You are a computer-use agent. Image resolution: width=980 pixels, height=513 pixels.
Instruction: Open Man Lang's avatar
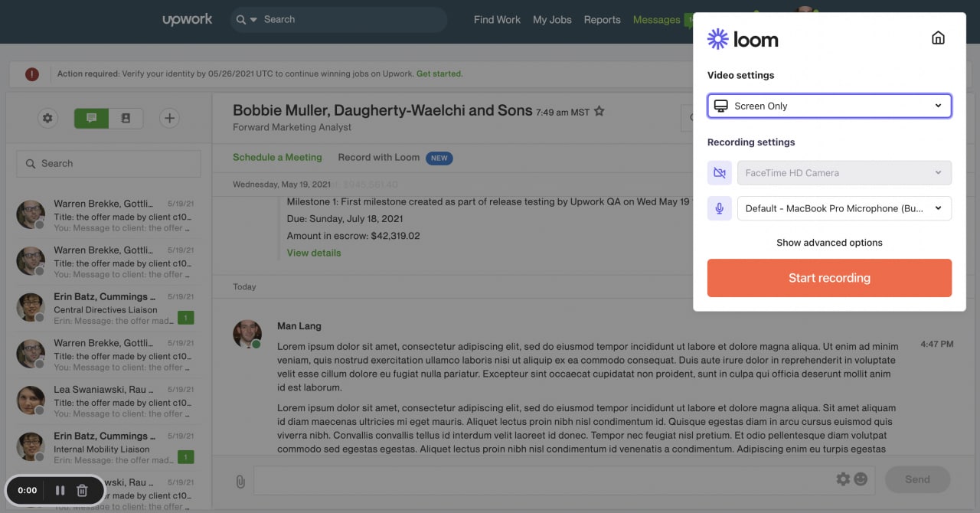(x=247, y=335)
